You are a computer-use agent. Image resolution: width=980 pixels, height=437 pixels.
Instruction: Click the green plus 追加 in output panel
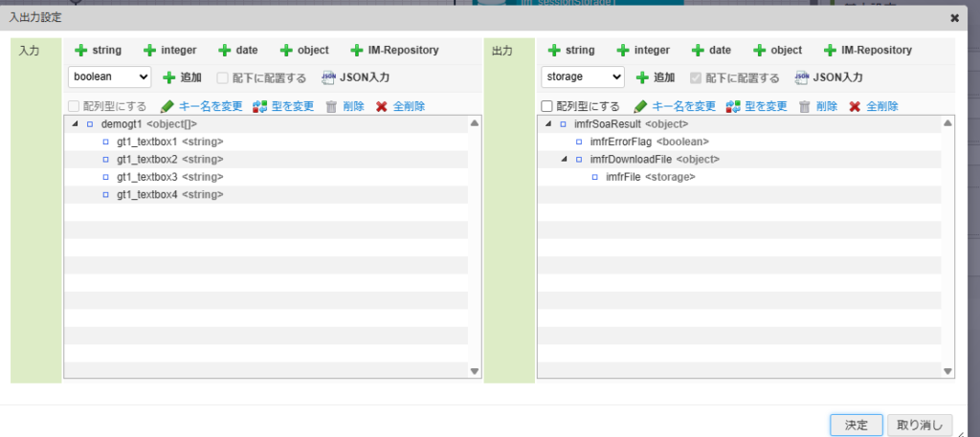click(x=643, y=77)
